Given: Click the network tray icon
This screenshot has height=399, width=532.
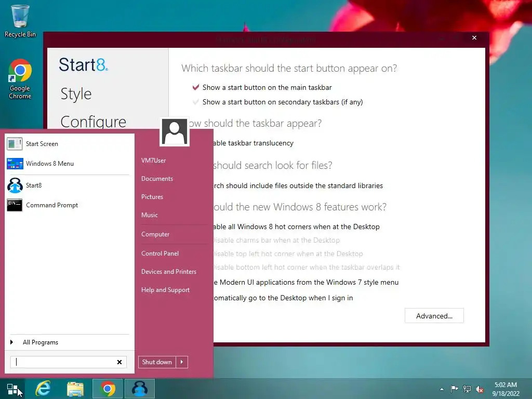Looking at the screenshot, I should click(x=467, y=389).
